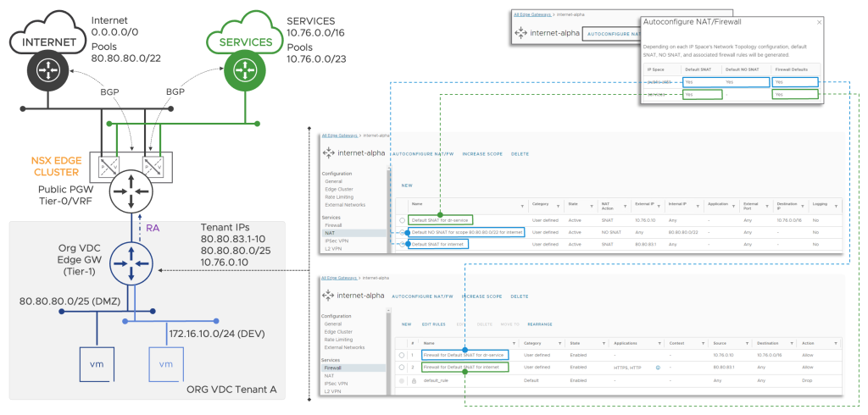Open Edge Cluster in the NAT panel sidebar
868x415 pixels.
click(x=339, y=189)
